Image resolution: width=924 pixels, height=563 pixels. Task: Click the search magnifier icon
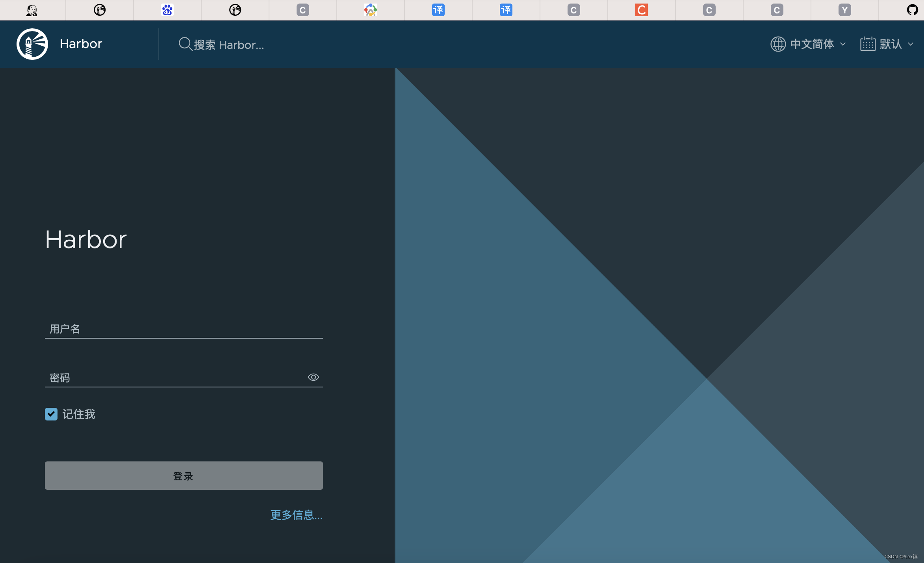coord(185,44)
